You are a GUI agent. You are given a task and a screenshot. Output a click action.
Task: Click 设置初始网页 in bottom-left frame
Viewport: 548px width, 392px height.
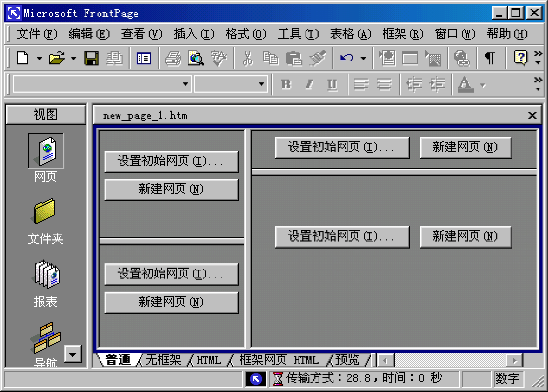tap(171, 274)
